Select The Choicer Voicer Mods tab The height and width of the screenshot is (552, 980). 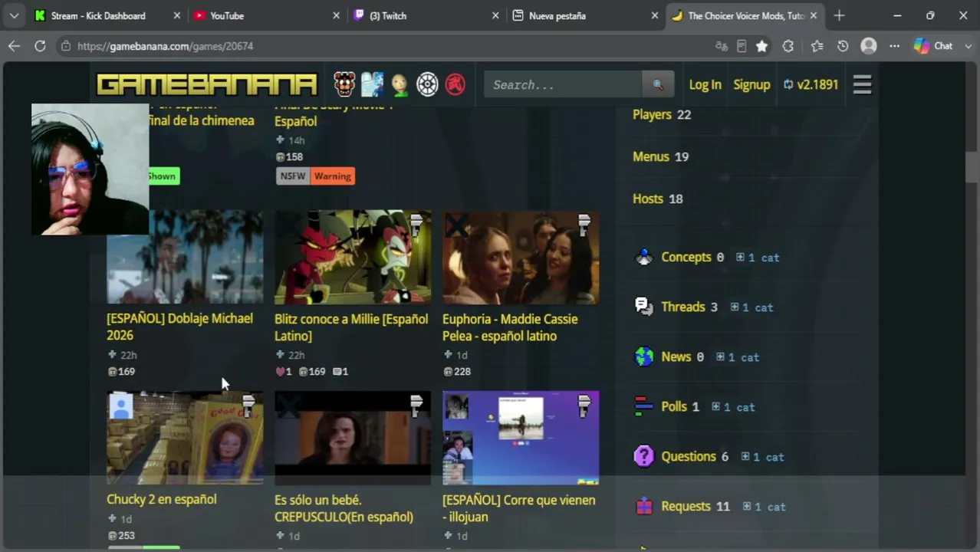tap(745, 15)
